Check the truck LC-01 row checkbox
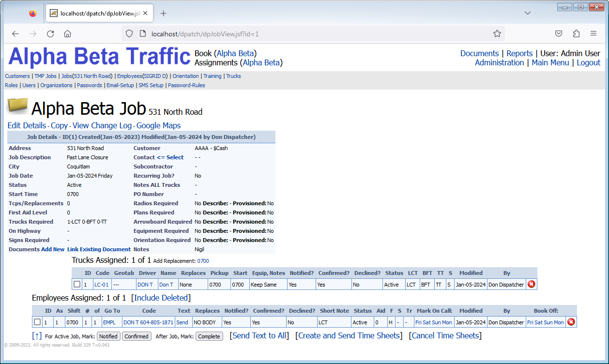Viewport: 609px width, 364px height. pyautogui.click(x=77, y=284)
